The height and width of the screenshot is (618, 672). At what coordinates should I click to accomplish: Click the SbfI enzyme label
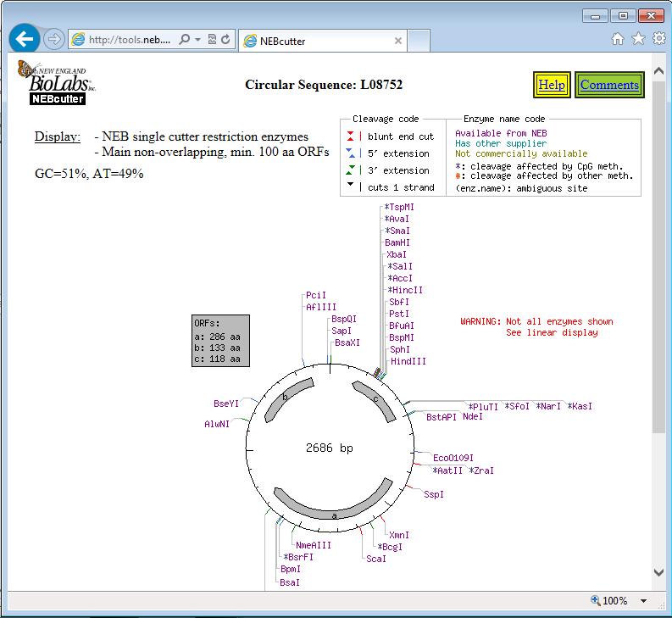pos(399,302)
